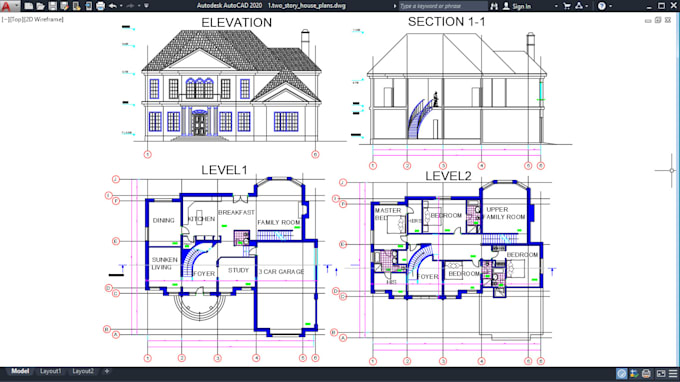
Task: Click the Plot printer icon
Action: tap(100, 6)
